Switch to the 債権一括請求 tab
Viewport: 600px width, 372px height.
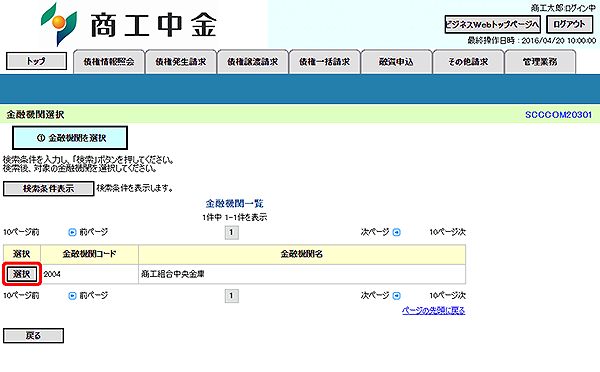[324, 62]
